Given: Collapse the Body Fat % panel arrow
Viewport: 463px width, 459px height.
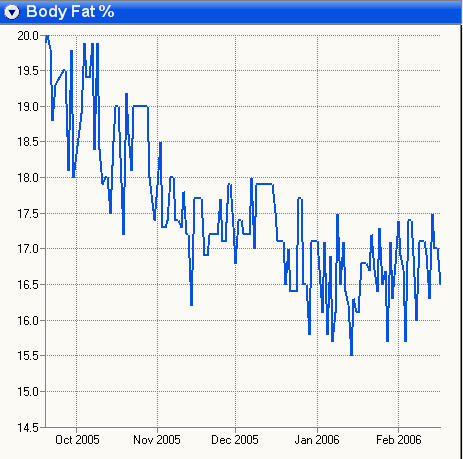Looking at the screenshot, I should [12, 12].
